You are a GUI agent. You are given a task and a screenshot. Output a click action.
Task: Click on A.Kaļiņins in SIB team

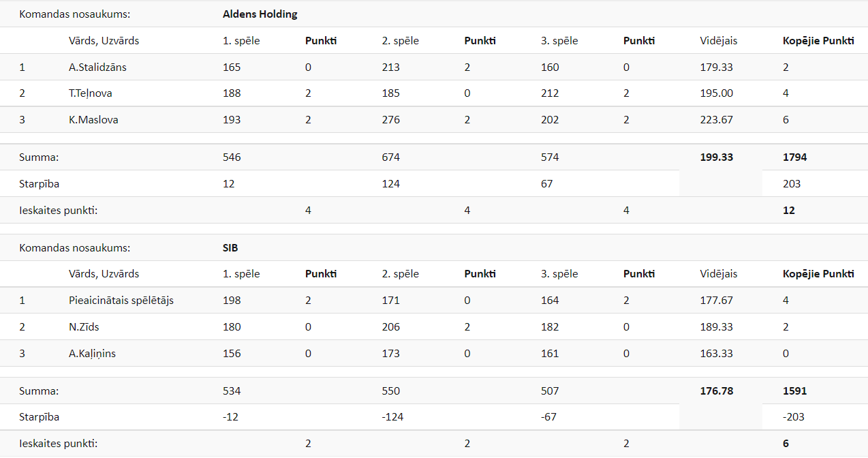92,354
